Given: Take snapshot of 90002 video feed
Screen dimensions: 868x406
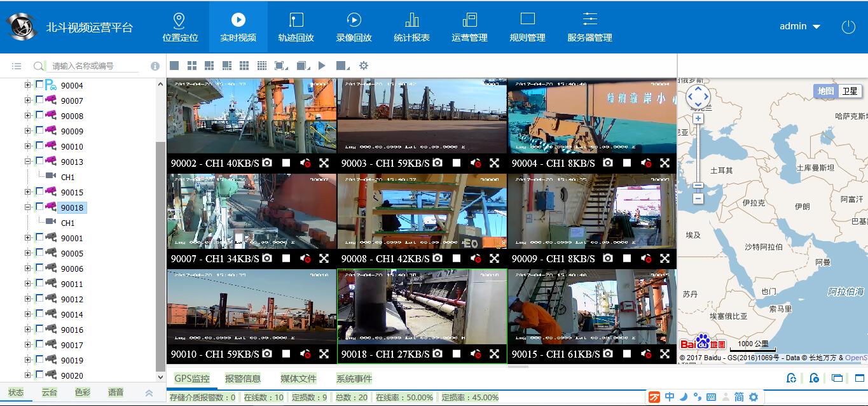Looking at the screenshot, I should pyautogui.click(x=267, y=163).
